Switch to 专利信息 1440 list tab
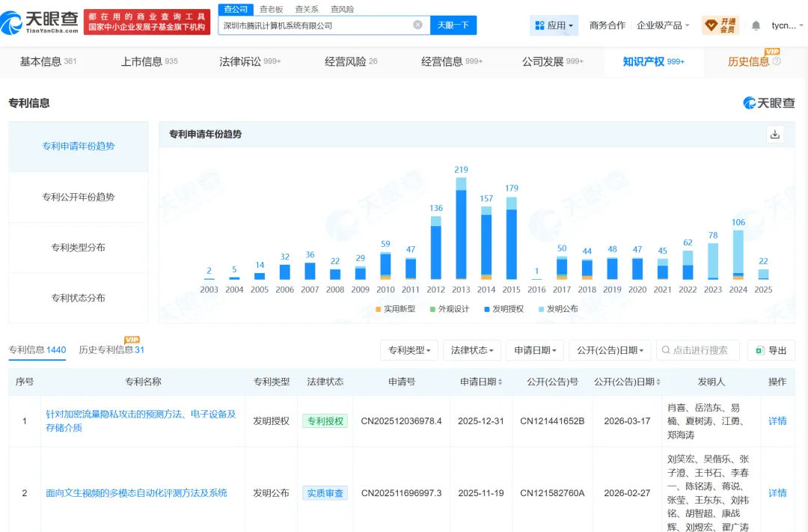Image resolution: width=808 pixels, height=532 pixels. [37, 350]
